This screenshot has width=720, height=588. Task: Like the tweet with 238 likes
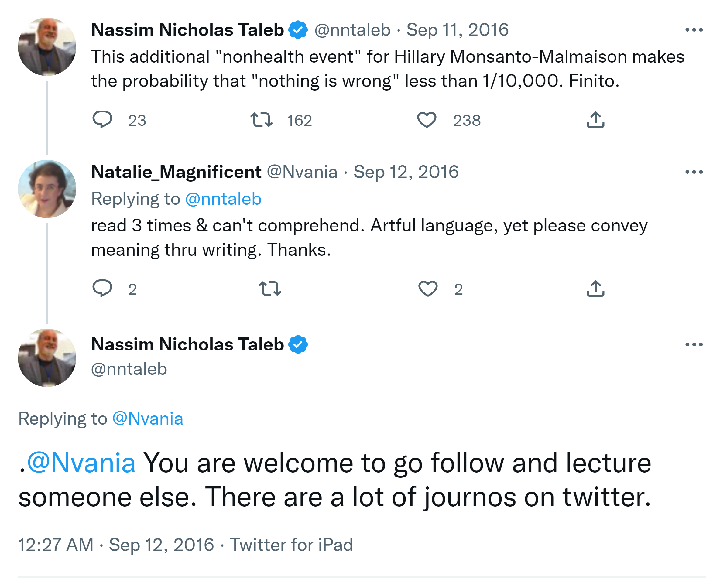427,120
